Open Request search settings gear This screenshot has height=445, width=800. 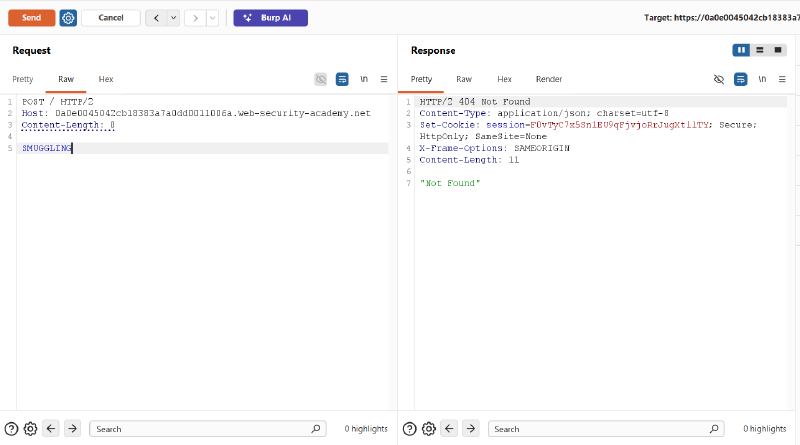31,429
